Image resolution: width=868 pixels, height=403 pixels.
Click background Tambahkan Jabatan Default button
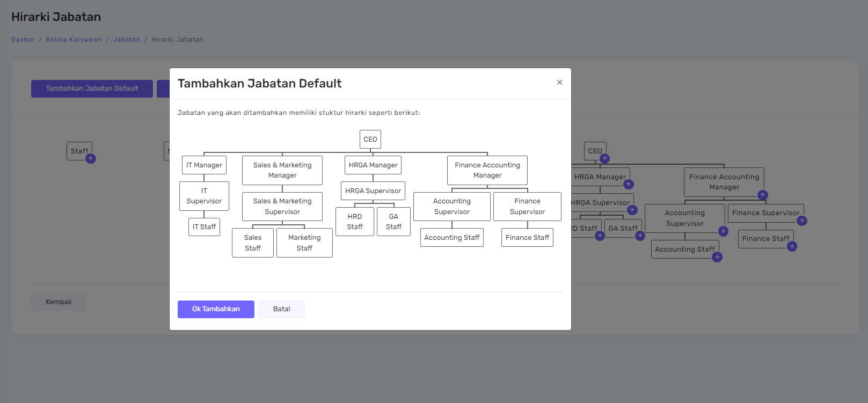[x=92, y=89]
